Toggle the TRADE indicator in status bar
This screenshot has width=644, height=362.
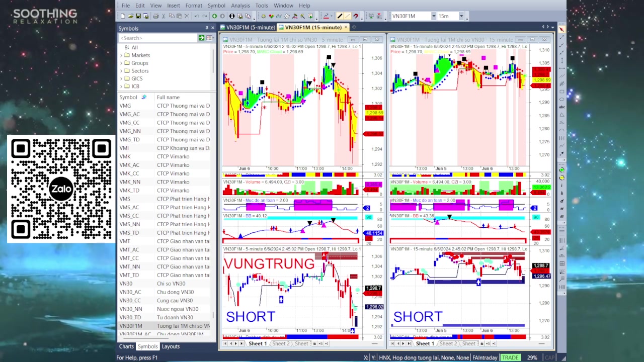click(510, 357)
